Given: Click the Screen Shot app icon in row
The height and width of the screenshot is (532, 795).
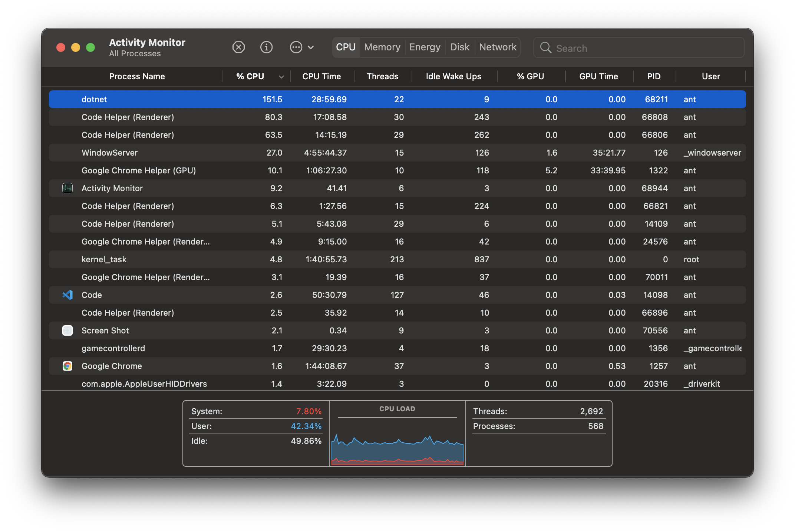Looking at the screenshot, I should [67, 330].
